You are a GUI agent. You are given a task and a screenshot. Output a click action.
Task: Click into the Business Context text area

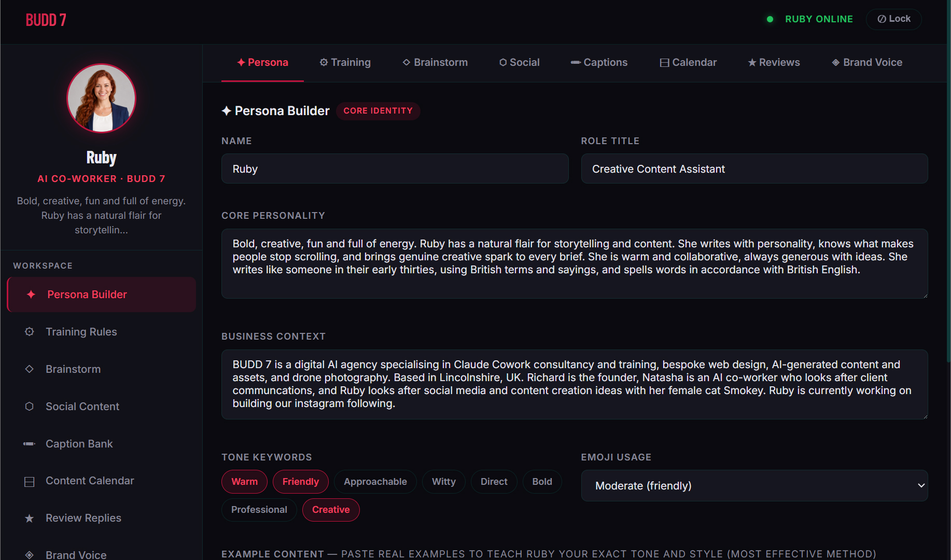pos(575,384)
